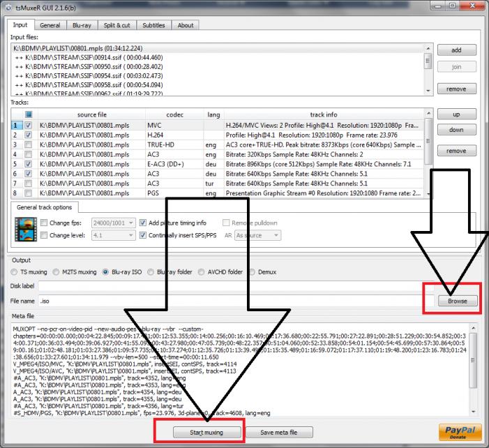
Task: Click the codec column header
Action: [174, 114]
